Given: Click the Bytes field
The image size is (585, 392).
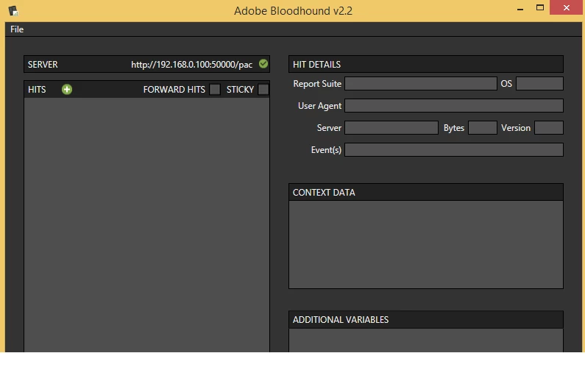Looking at the screenshot, I should click(x=483, y=127).
